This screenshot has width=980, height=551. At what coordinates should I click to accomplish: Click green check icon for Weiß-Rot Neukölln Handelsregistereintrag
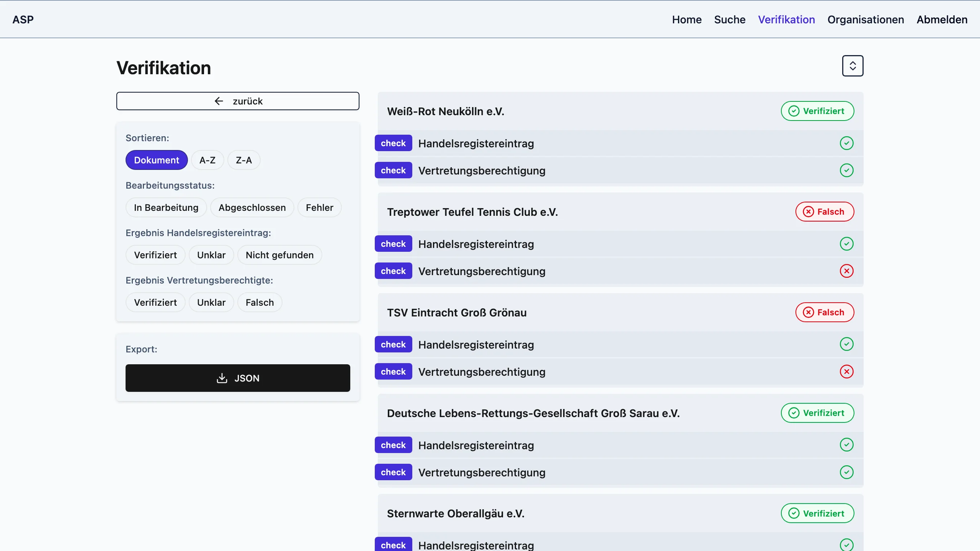click(x=846, y=143)
